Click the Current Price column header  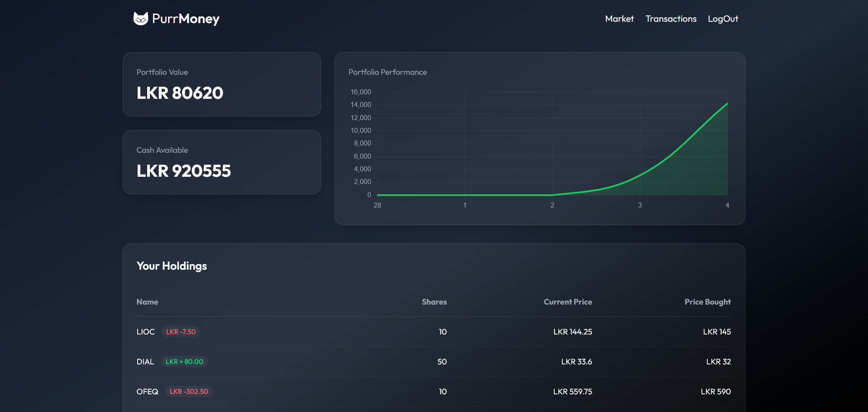(x=568, y=302)
